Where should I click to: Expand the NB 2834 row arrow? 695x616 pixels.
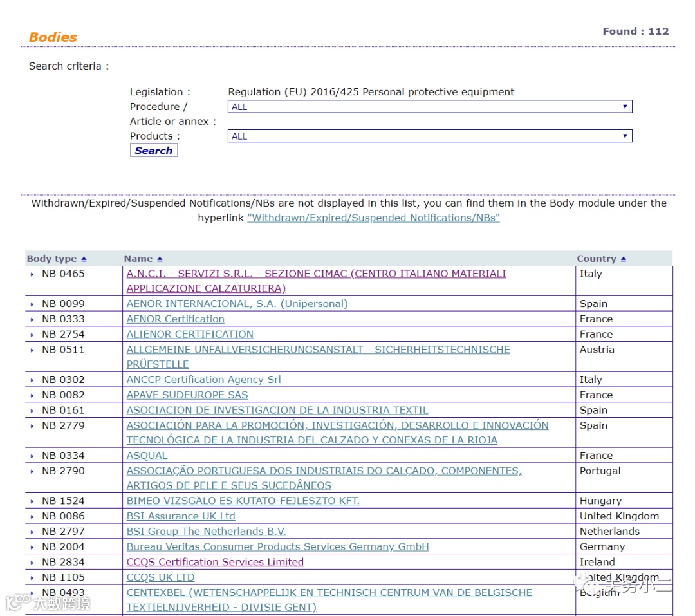pyautogui.click(x=32, y=563)
